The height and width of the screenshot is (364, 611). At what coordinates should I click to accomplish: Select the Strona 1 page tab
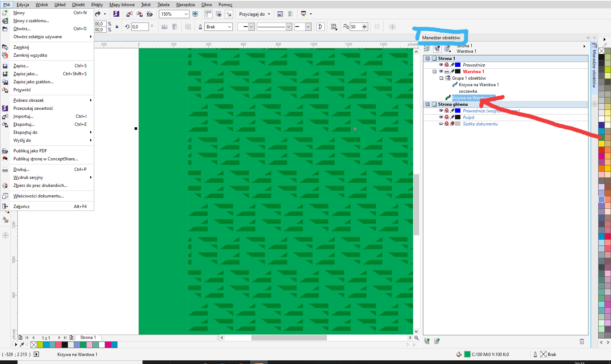click(88, 337)
